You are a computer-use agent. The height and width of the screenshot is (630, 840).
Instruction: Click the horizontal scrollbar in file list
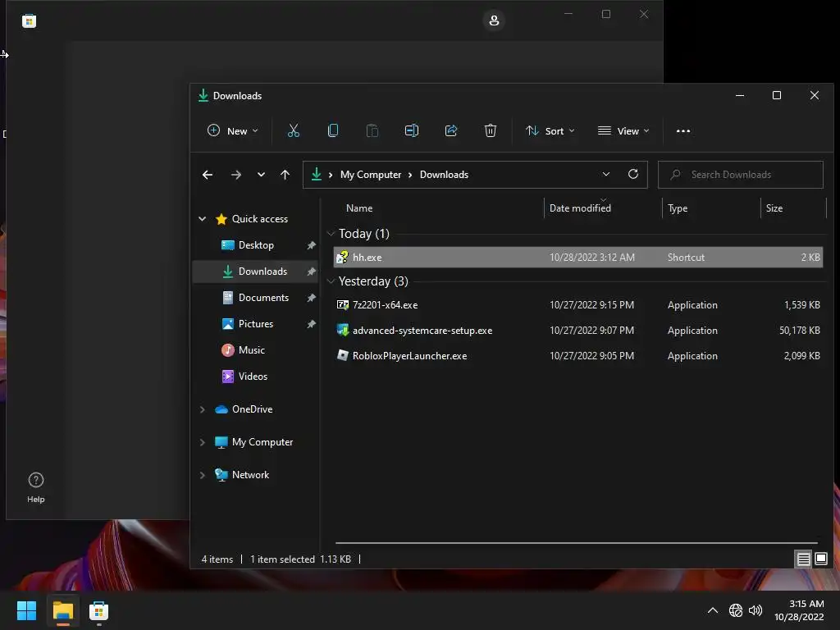point(577,543)
